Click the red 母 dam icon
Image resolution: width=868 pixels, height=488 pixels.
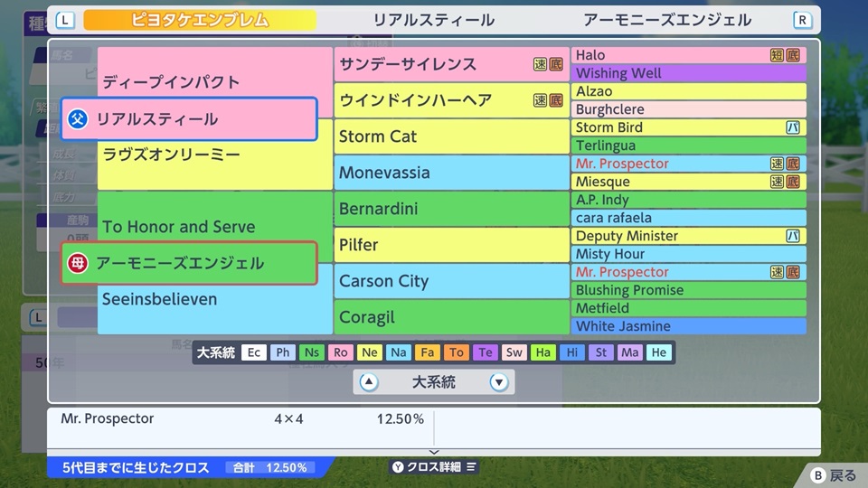(78, 263)
